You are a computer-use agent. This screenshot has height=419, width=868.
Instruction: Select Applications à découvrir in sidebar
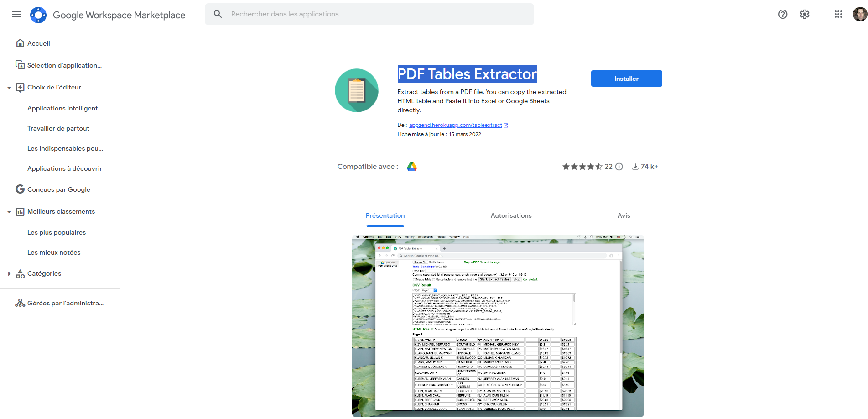(x=65, y=168)
